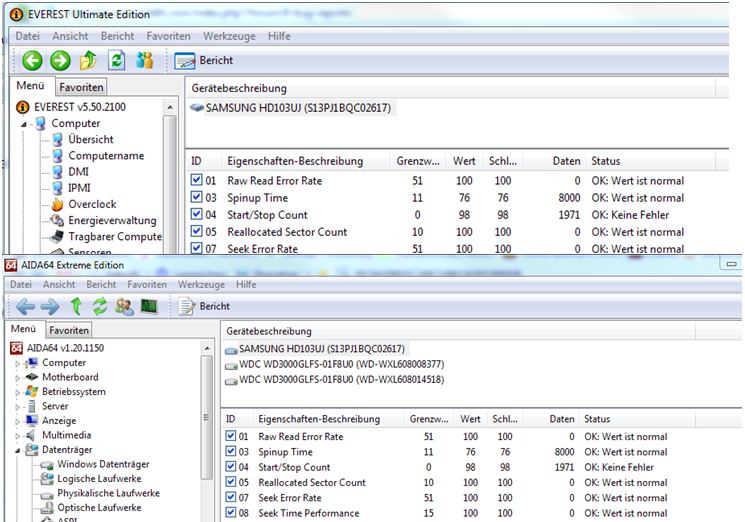Open Hilfe menu in EVEREST
The width and height of the screenshot is (745, 522).
(279, 36)
